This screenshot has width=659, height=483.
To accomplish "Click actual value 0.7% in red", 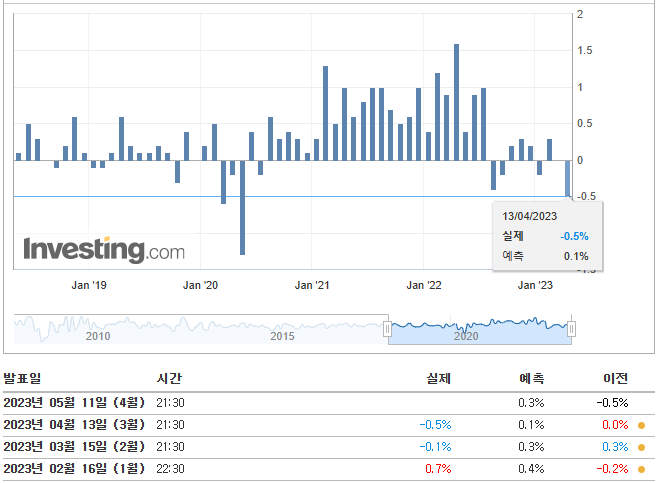I will click(438, 469).
